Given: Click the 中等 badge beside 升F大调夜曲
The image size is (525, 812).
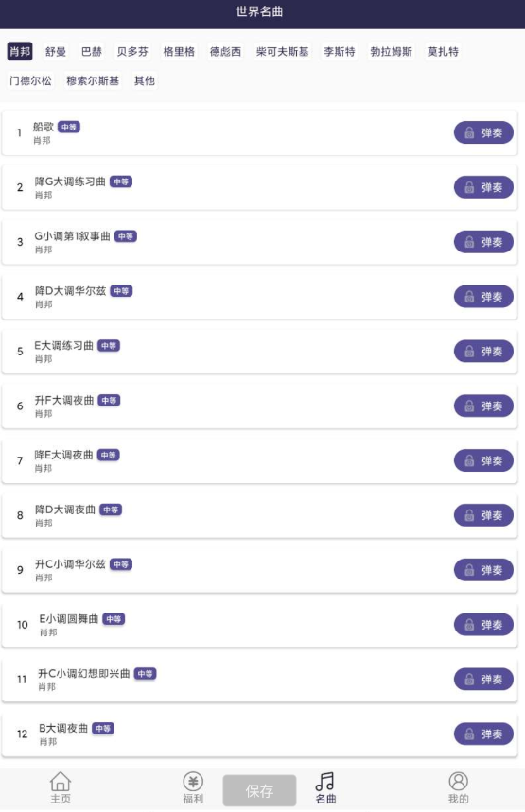Looking at the screenshot, I should tap(109, 400).
